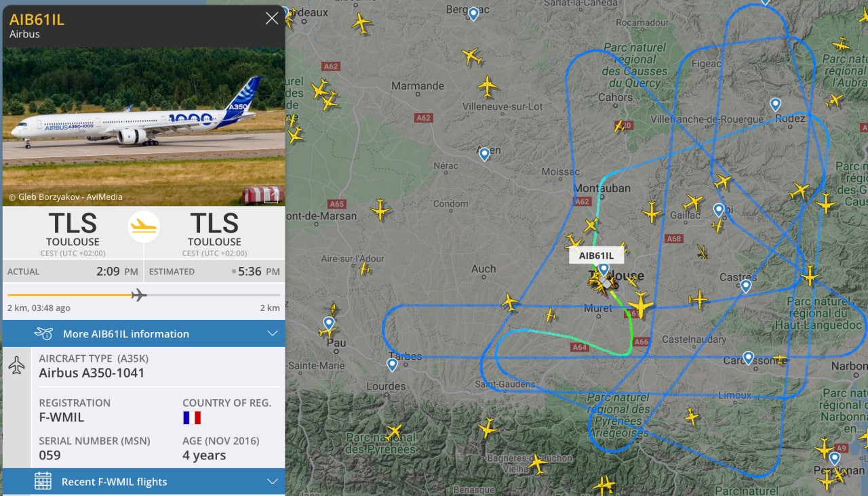Click the yellow plane near Villeneuve-sur-Lot
The height and width of the screenshot is (496, 868).
487,86
